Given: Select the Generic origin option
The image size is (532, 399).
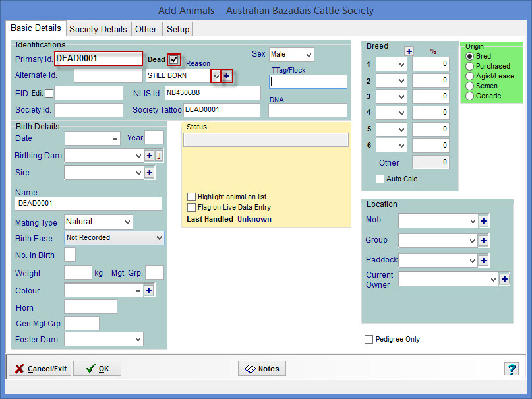Looking at the screenshot, I should click(x=469, y=96).
